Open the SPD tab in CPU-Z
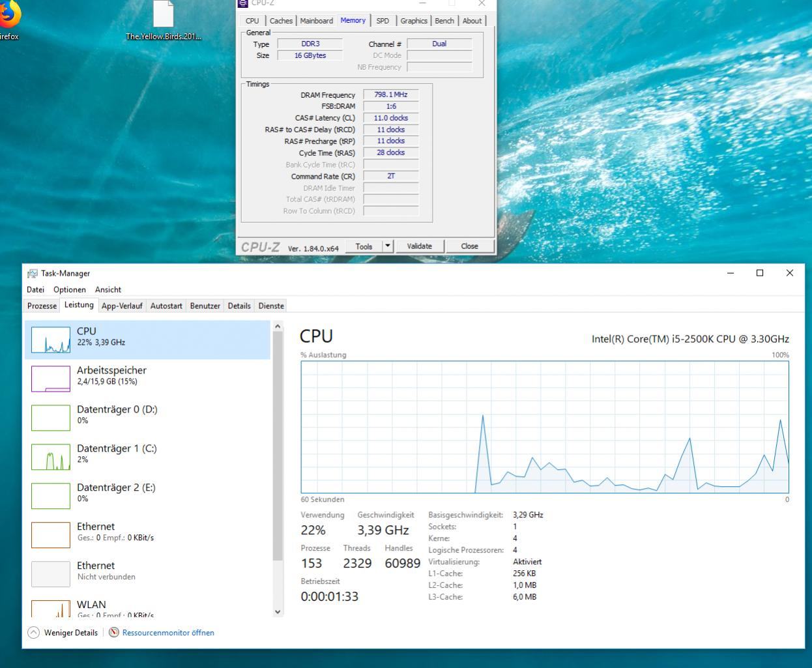 (383, 21)
